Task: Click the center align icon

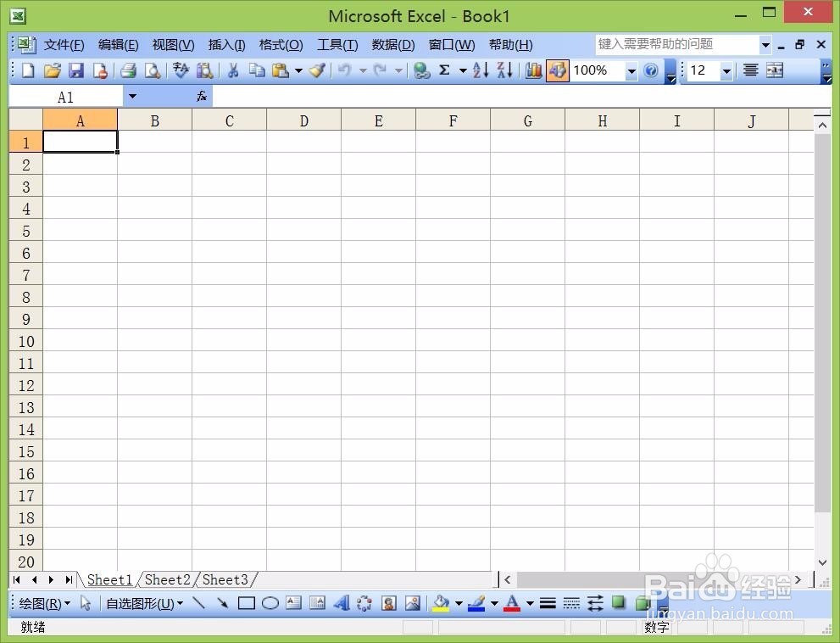Action: [x=751, y=70]
